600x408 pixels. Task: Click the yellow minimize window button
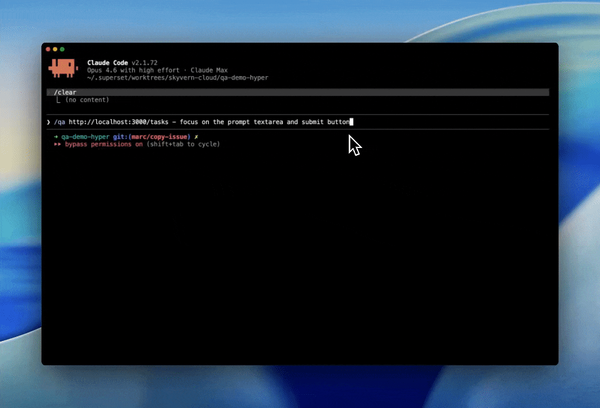pyautogui.click(x=55, y=49)
